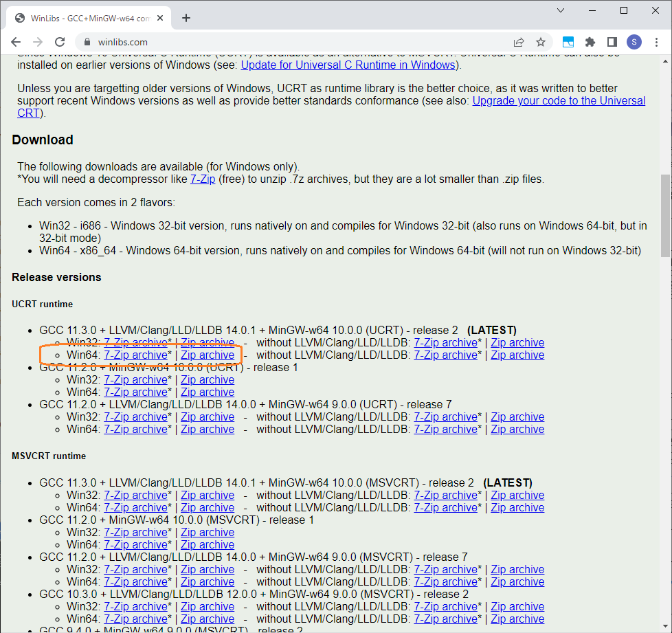672x633 pixels.
Task: Click the scrollbar down arrow
Action: [665, 627]
